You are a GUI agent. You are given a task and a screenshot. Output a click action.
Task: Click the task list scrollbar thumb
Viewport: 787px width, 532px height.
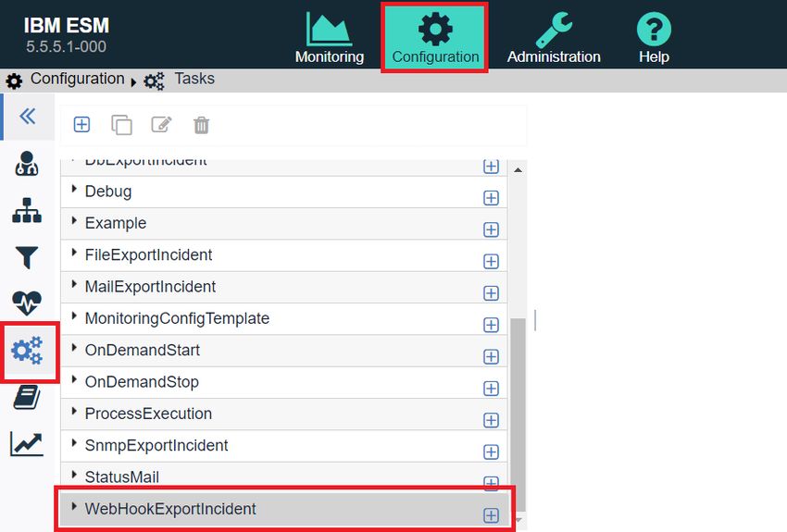pyautogui.click(x=518, y=414)
